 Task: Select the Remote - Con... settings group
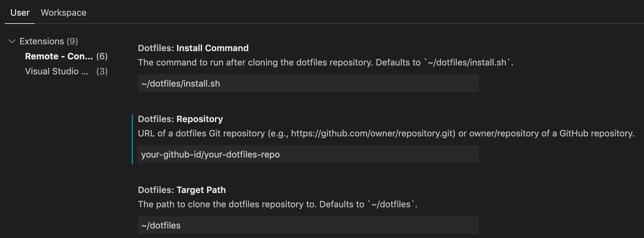click(x=58, y=56)
